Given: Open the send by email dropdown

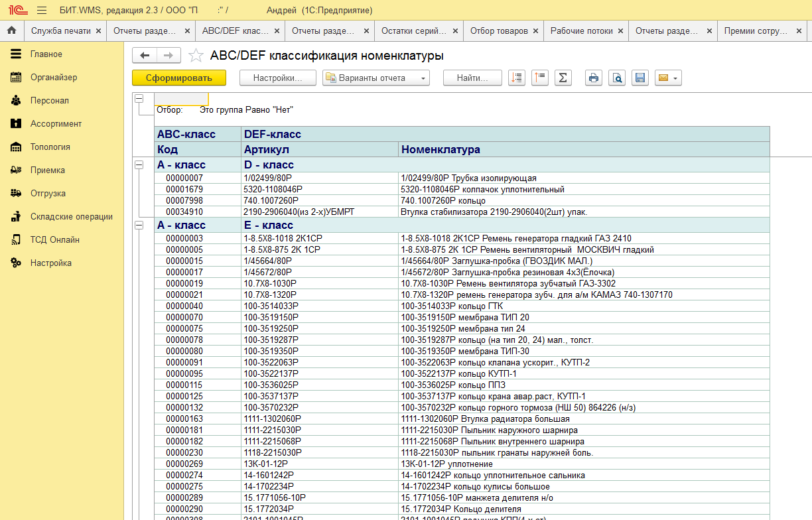Looking at the screenshot, I should click(x=668, y=78).
